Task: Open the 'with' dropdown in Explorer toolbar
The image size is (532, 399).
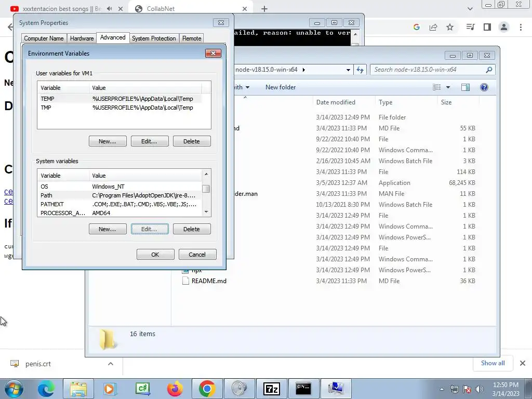Action: pos(242,87)
